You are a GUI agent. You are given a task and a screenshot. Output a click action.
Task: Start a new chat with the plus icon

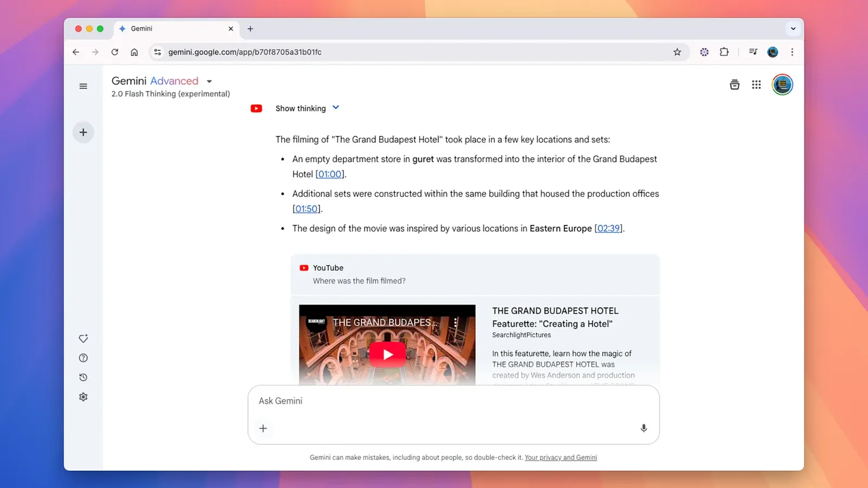(83, 132)
